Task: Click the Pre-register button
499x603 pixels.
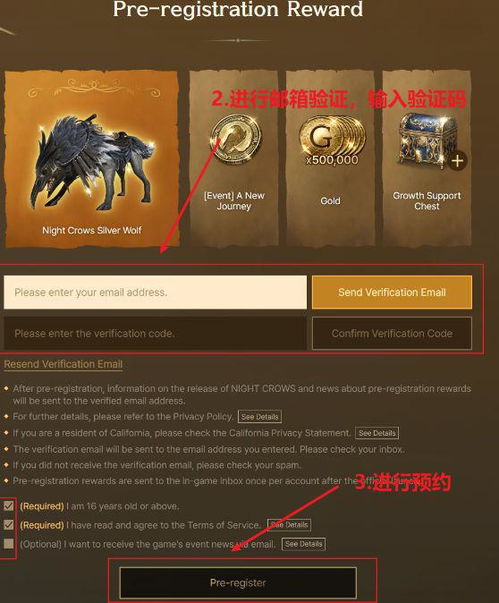Action: pyautogui.click(x=238, y=583)
